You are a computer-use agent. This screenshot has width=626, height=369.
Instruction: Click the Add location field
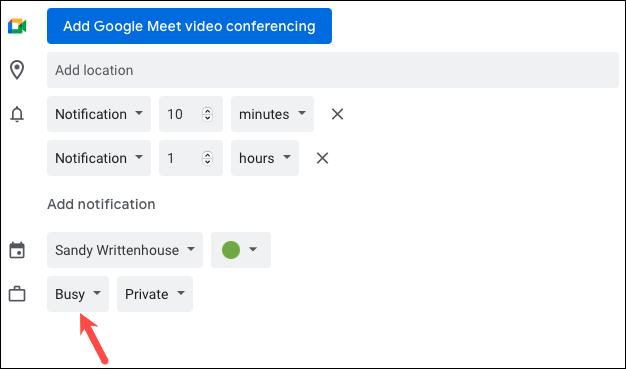tap(333, 70)
